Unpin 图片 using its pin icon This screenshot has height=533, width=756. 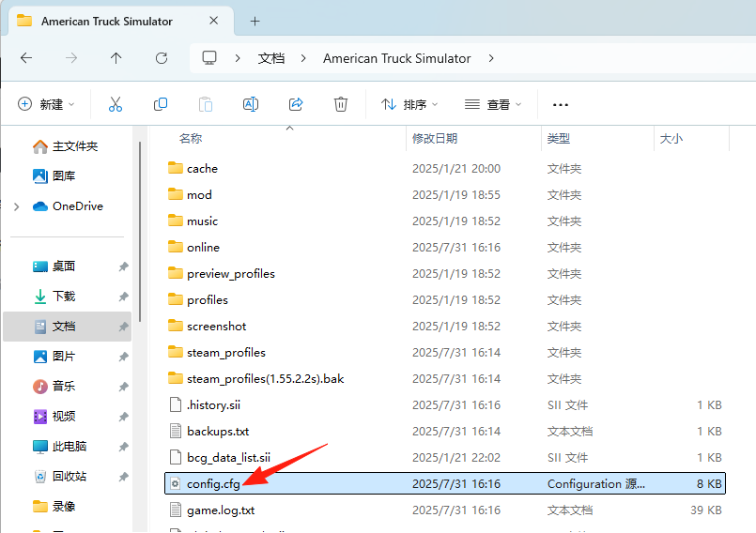tap(123, 357)
